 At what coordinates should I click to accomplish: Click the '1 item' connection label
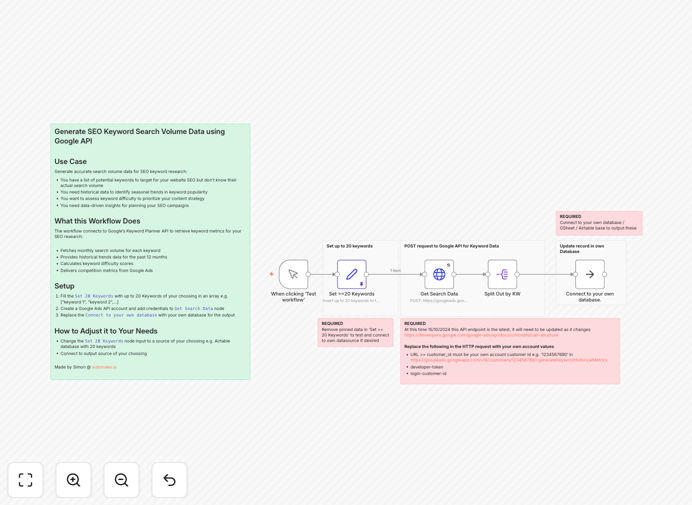tap(395, 271)
